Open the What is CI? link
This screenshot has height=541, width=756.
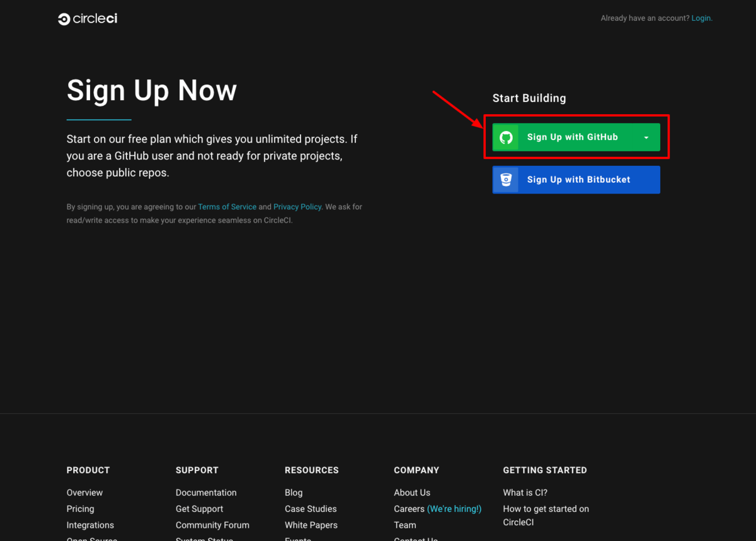pos(525,492)
